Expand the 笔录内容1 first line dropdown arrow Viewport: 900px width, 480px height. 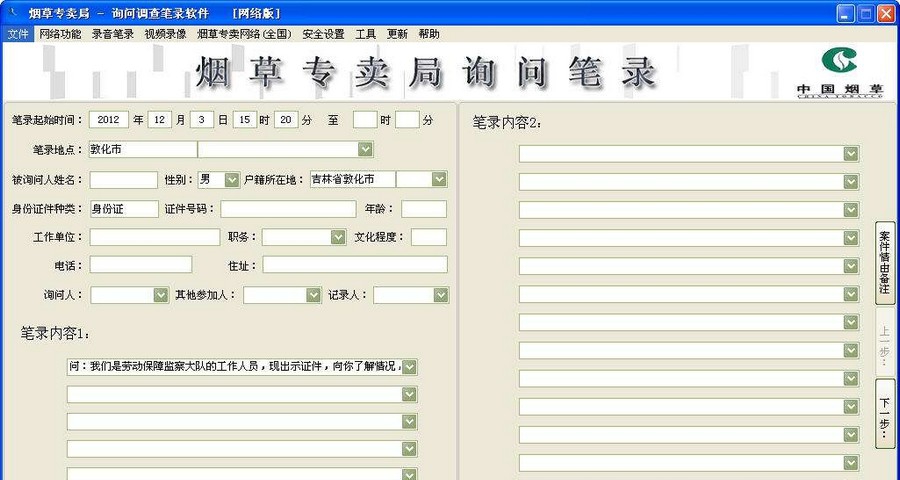point(409,367)
